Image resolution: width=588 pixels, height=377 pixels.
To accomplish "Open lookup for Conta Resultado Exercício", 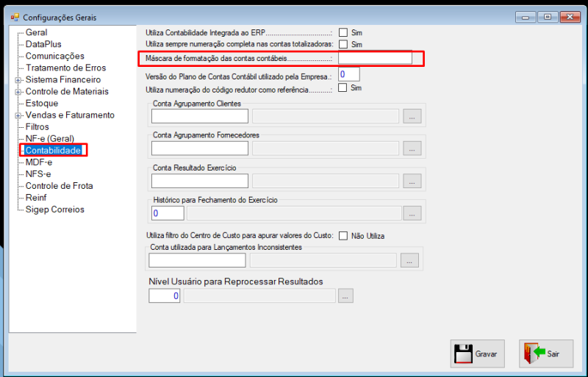I will coord(412,181).
